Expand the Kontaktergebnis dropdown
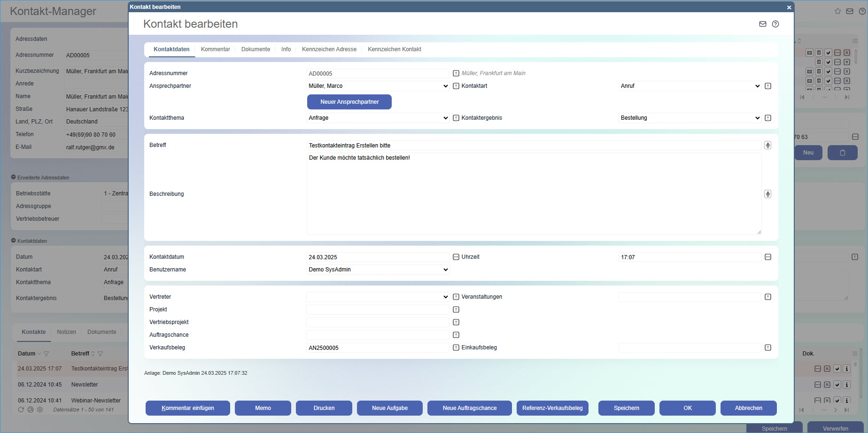 (x=690, y=118)
